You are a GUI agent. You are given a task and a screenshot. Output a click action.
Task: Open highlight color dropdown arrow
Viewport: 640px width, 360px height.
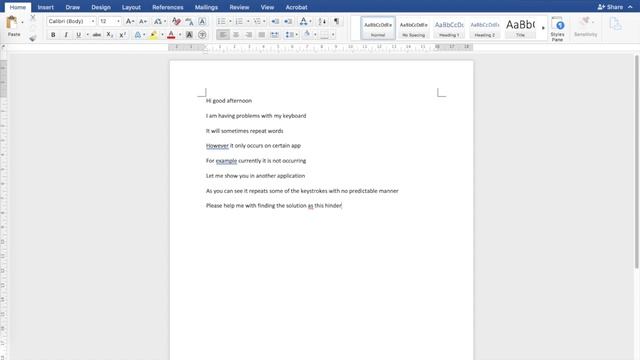coord(162,35)
